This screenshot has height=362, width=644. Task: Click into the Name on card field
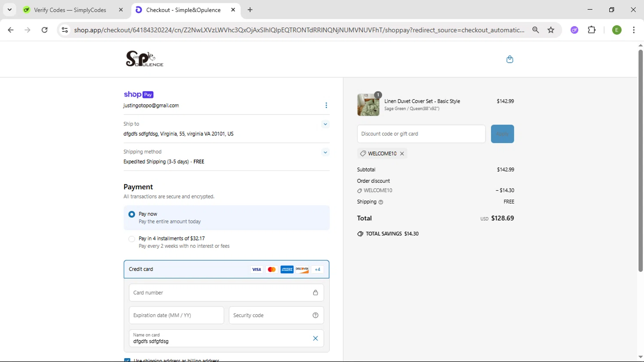click(x=226, y=338)
